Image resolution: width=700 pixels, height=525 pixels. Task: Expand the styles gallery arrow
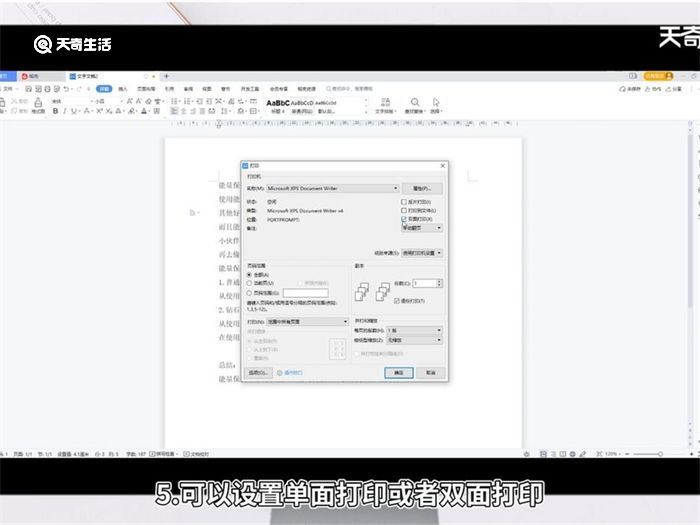point(366,112)
